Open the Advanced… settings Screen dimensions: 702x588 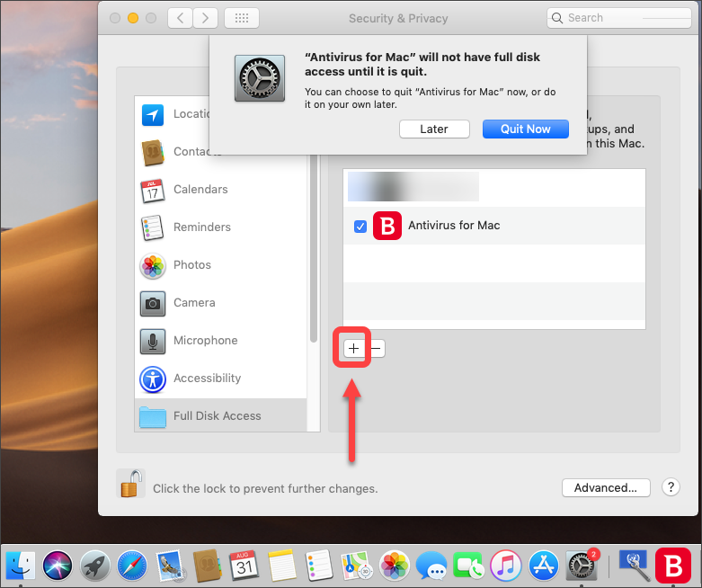(x=606, y=487)
